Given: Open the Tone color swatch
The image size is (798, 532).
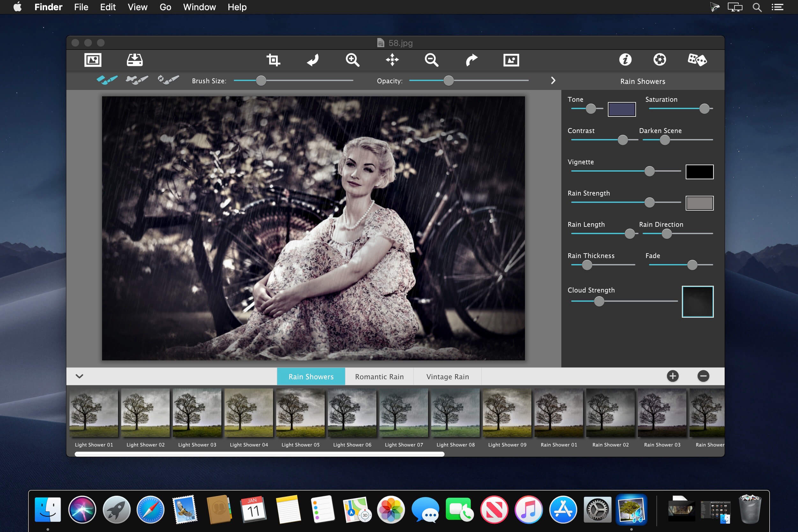Looking at the screenshot, I should [622, 109].
